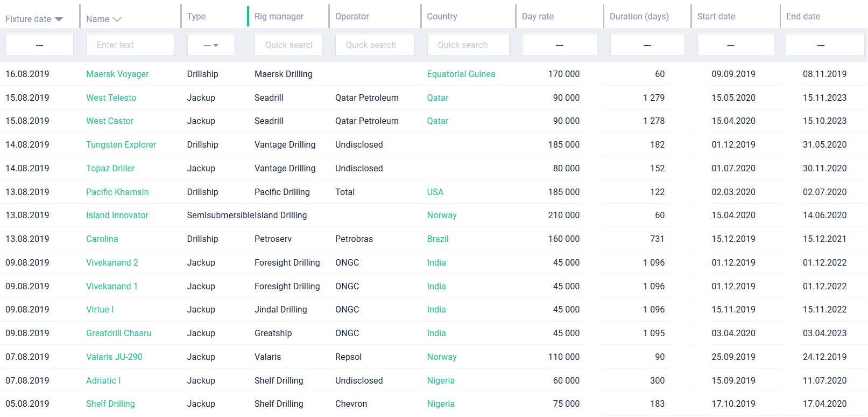This screenshot has height=417, width=868.
Task: Follow the India link in Vivekanand 2 row
Action: click(436, 263)
